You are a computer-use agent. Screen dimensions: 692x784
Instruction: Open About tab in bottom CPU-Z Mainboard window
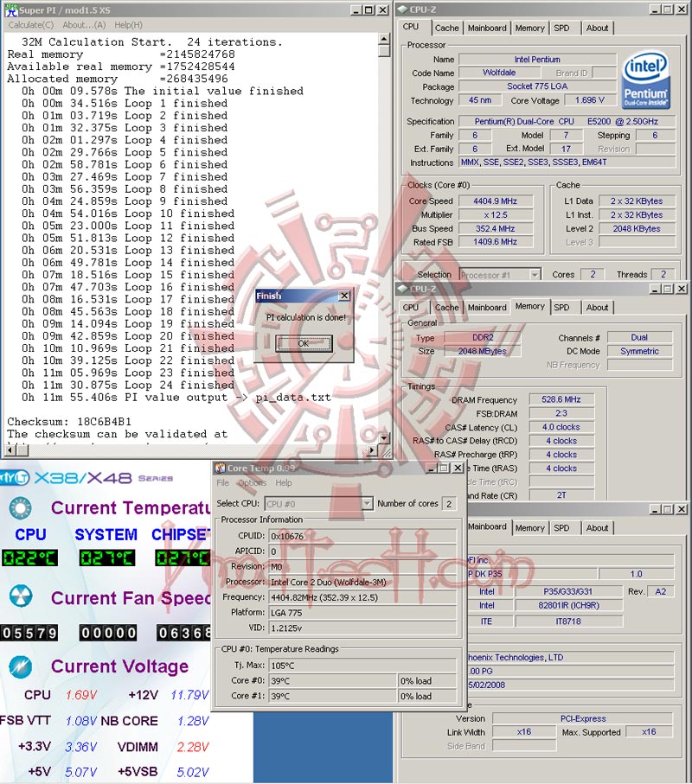click(x=598, y=528)
